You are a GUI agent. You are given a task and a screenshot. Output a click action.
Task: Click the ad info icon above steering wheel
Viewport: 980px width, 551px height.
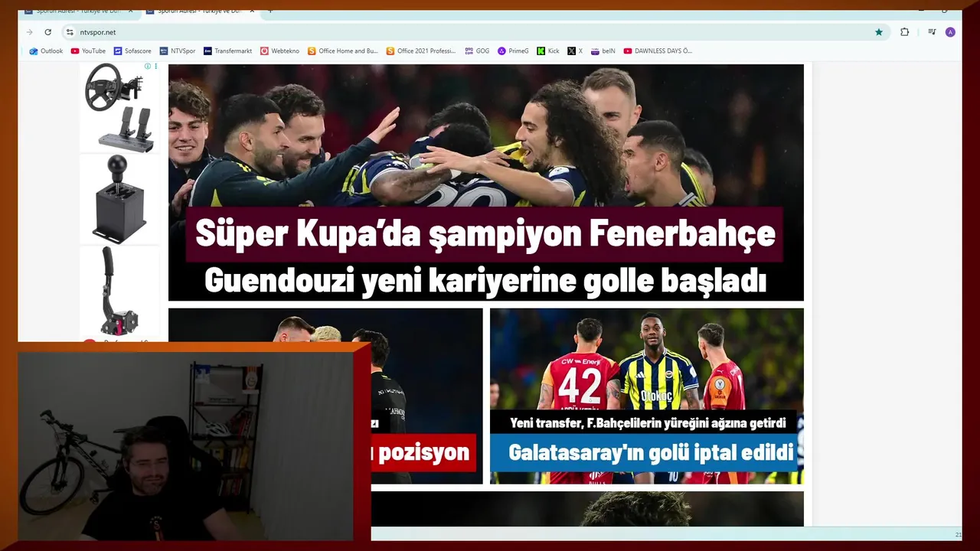[x=148, y=67]
